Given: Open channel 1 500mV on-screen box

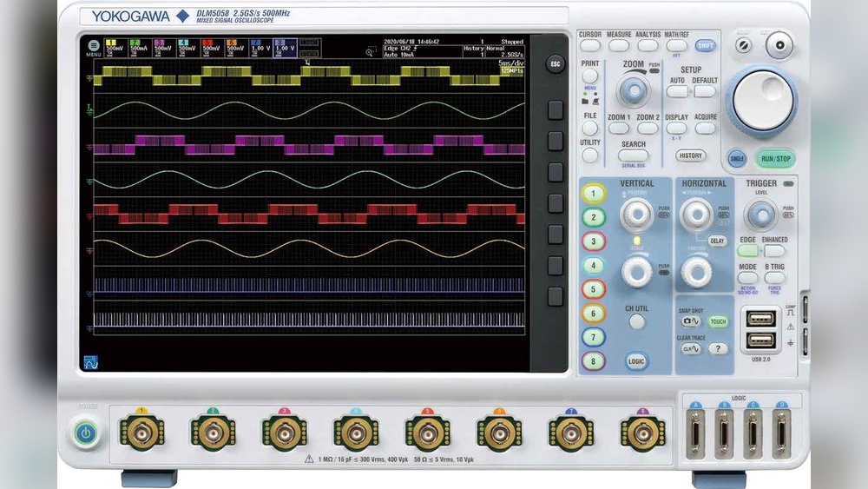Looking at the screenshot, I should click(116, 48).
